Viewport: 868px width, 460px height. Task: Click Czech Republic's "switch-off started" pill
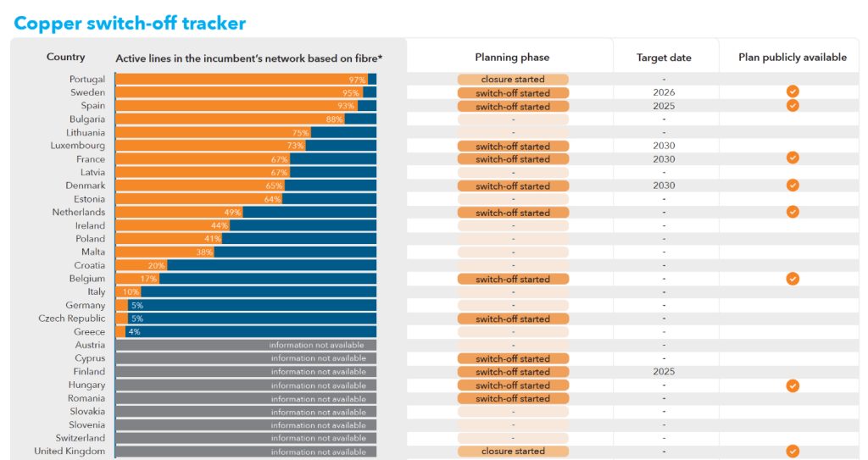click(513, 319)
